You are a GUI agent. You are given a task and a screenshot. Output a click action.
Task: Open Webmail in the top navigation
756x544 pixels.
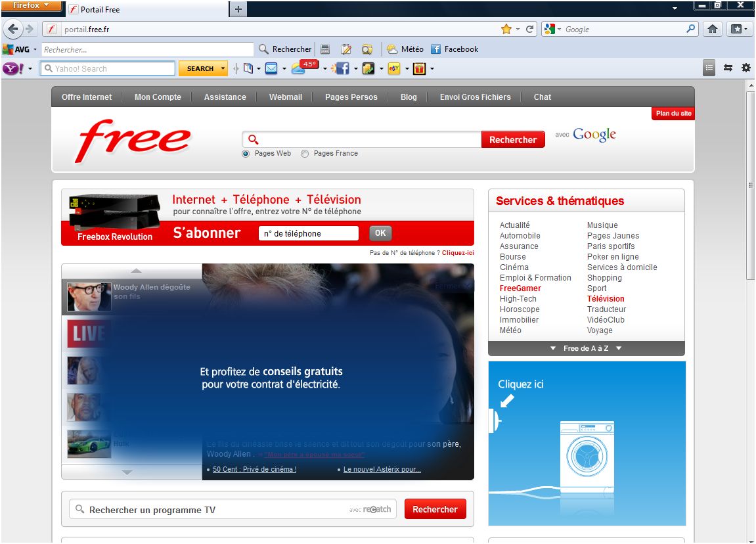(x=285, y=97)
